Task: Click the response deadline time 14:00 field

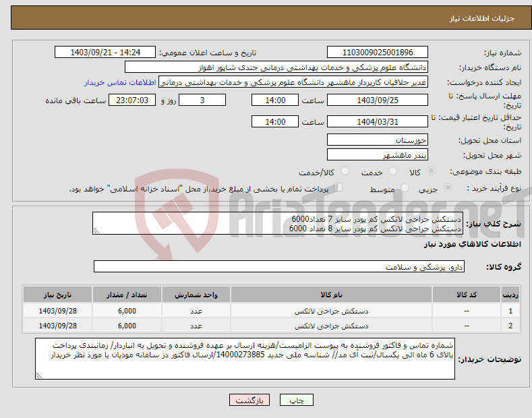Action: 275,100
